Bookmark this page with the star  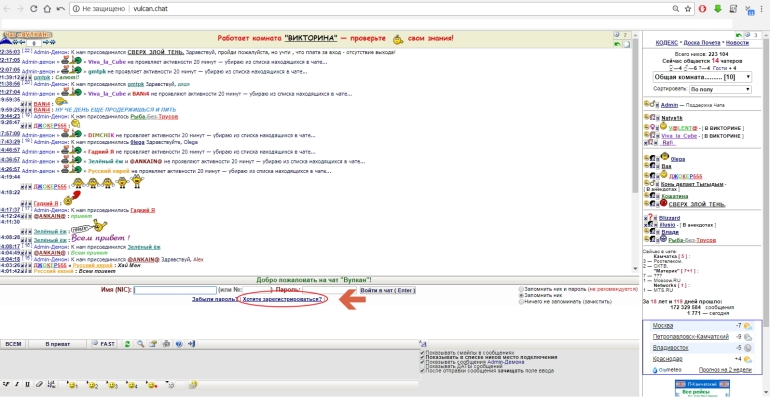pyautogui.click(x=688, y=9)
